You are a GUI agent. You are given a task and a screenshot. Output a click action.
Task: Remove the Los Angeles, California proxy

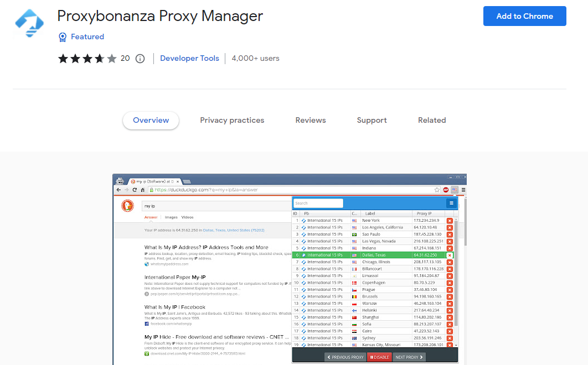(450, 227)
